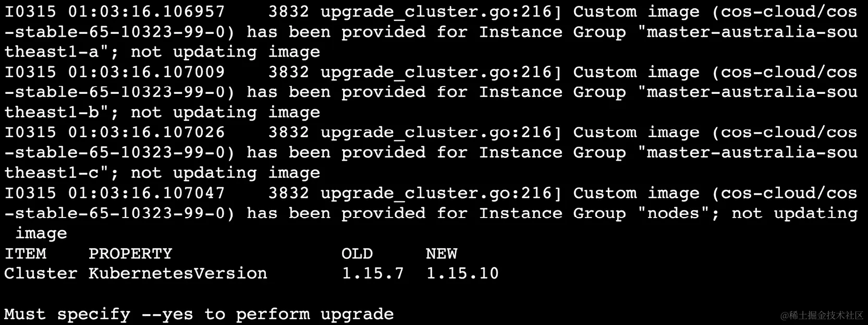Click the PROPERTY column header

click(x=130, y=254)
